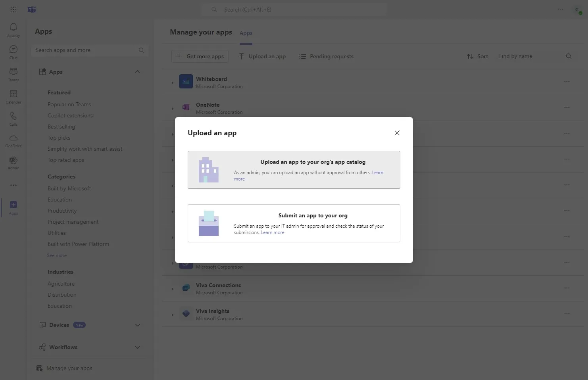Image resolution: width=588 pixels, height=380 pixels.
Task: Focus Search apps and more field
Action: (x=89, y=50)
